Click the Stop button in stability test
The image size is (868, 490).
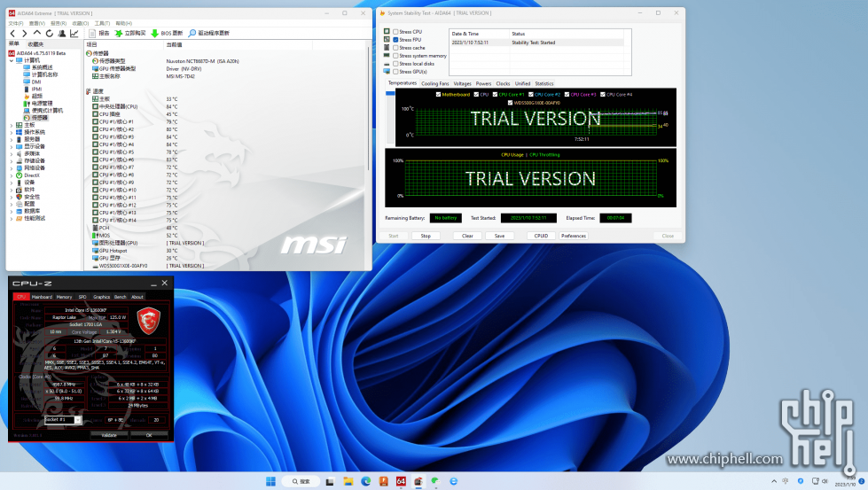coord(426,237)
